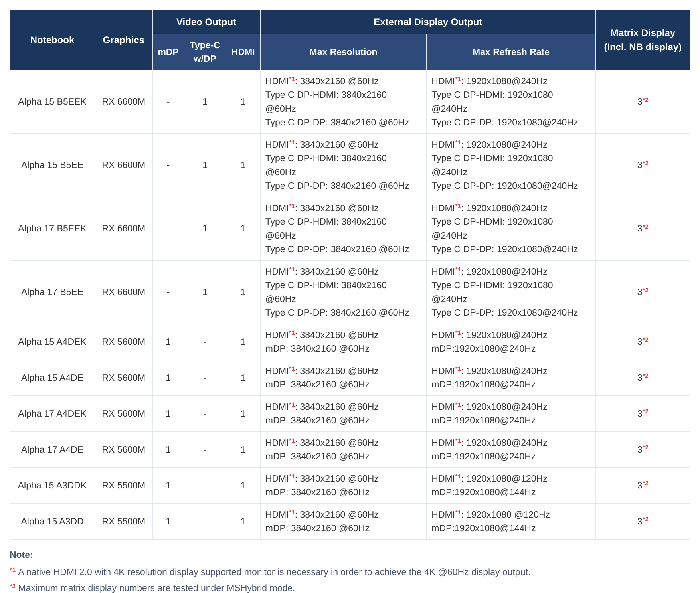Select the "Max Resolution" sub-header
The image size is (700, 593).
click(x=343, y=52)
